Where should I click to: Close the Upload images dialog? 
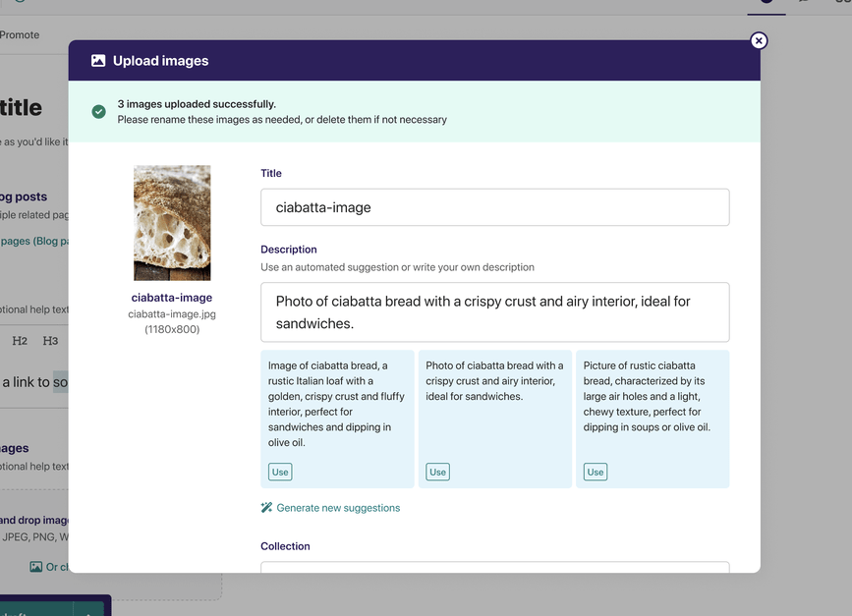coord(759,40)
